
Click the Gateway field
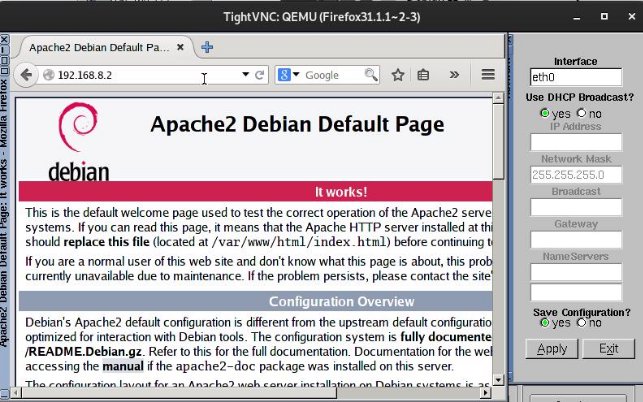[575, 240]
